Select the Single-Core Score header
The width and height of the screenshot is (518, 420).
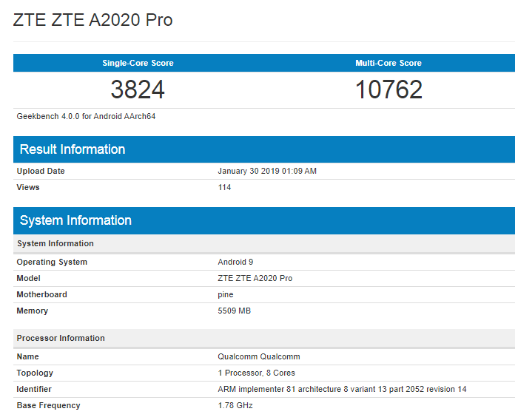click(138, 63)
